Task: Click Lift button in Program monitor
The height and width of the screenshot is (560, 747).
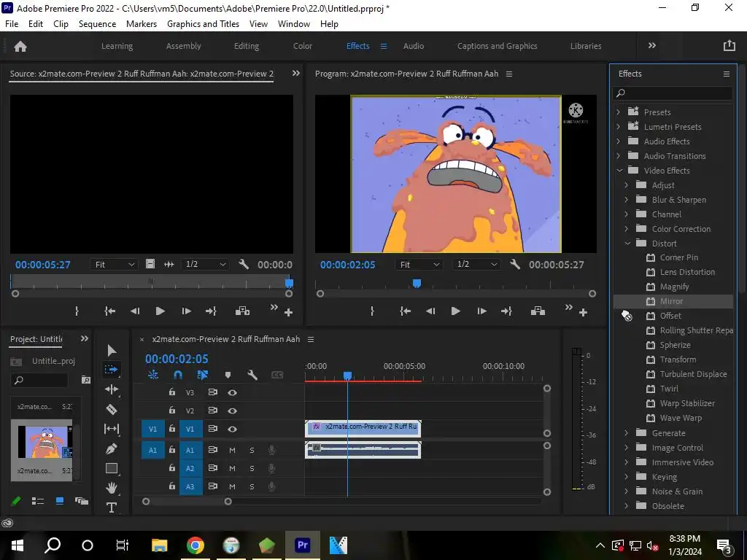Action: click(x=538, y=311)
